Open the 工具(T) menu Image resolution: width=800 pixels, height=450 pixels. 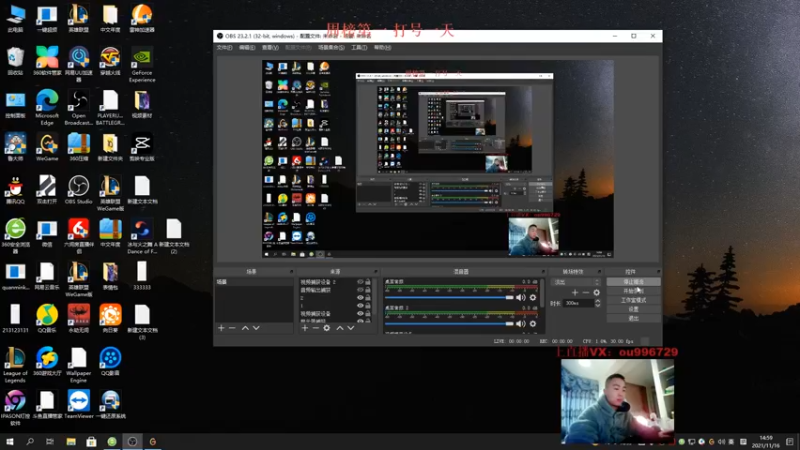click(x=359, y=47)
